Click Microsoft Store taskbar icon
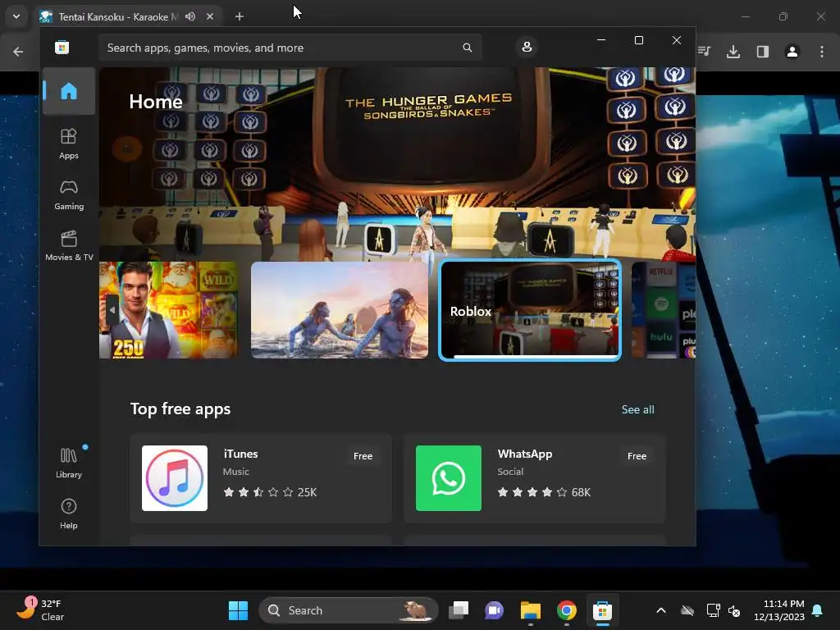 (x=602, y=610)
